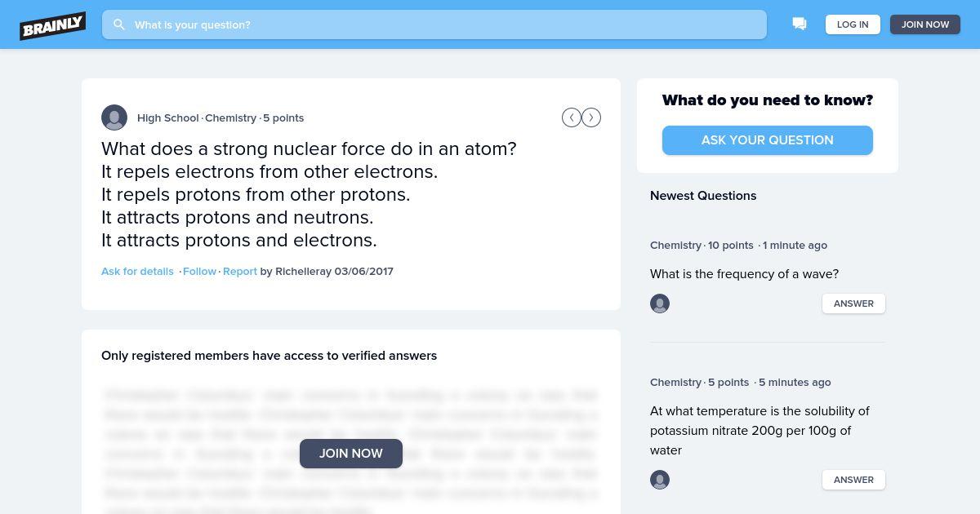Image resolution: width=980 pixels, height=514 pixels.
Task: Open the question author's avatar
Action: [x=114, y=117]
